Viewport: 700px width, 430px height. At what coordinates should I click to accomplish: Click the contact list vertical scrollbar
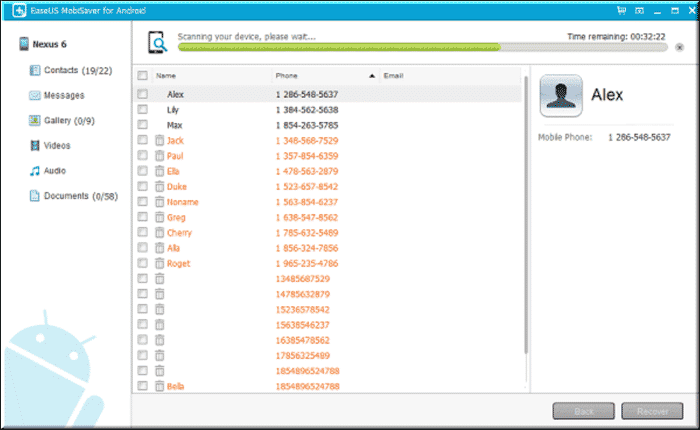526,214
